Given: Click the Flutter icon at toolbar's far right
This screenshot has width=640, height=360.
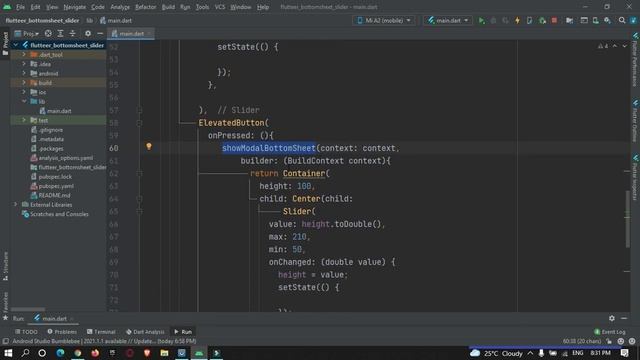Looking at the screenshot, I should pyautogui.click(x=633, y=20).
